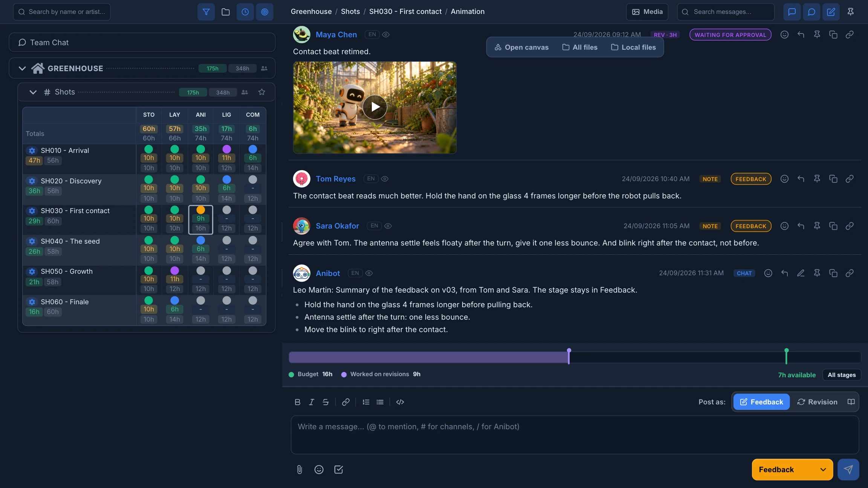Click the green budget marker on the bar
The image size is (868, 488).
pos(786,356)
